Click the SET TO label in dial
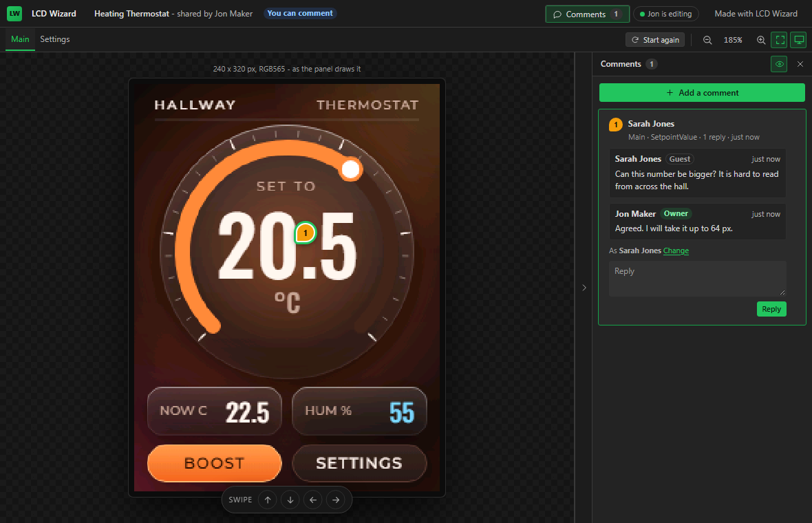Image resolution: width=812 pixels, height=523 pixels. (x=286, y=186)
